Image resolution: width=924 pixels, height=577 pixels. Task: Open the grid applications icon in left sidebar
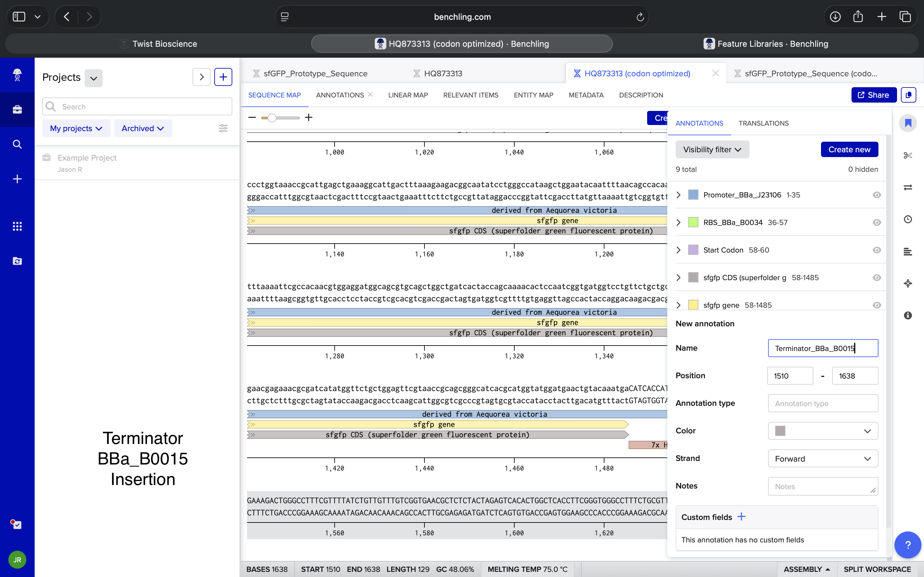point(17,226)
